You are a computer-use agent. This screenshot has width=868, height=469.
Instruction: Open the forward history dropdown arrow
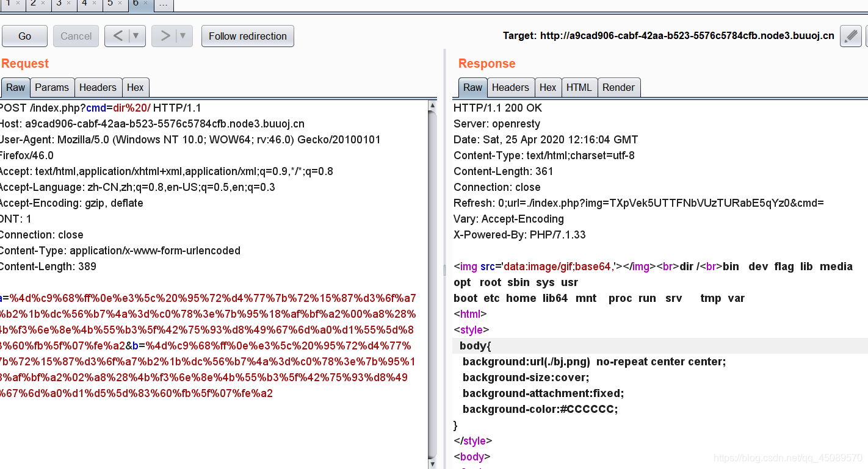184,36
